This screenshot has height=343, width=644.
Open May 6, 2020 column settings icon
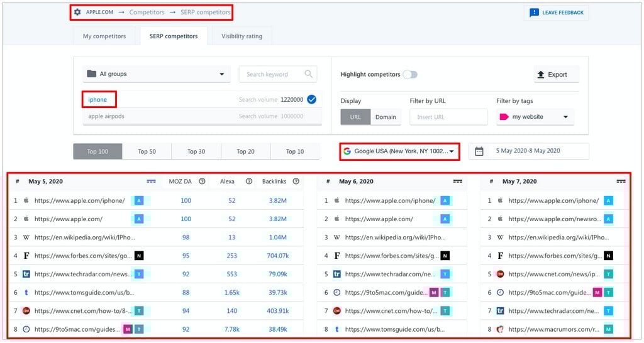458,182
